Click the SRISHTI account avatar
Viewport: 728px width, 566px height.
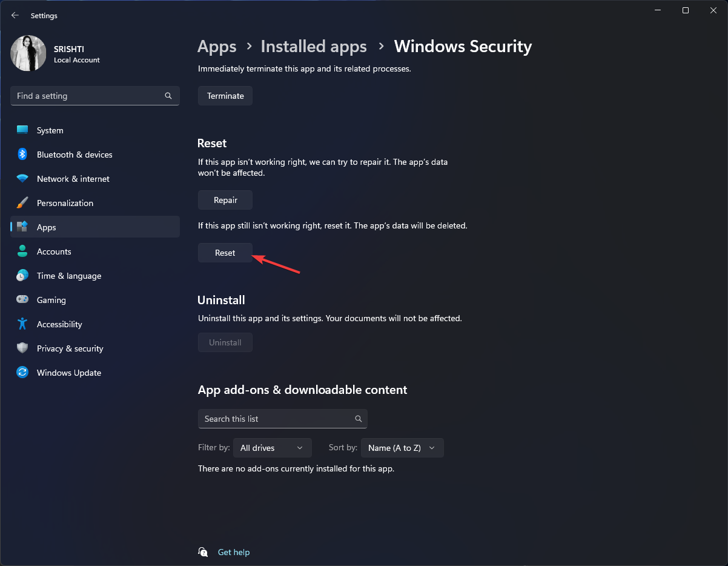tap(28, 53)
